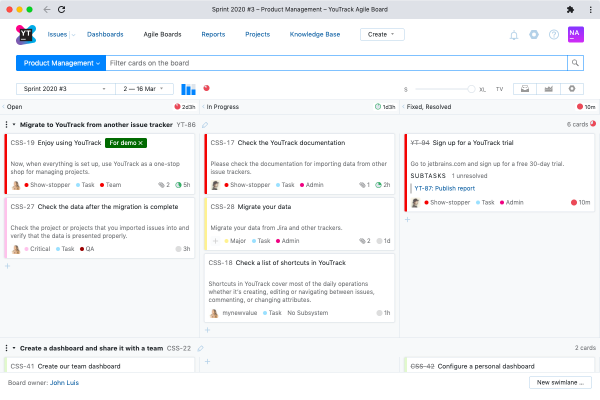Open the help question mark icon
Viewport: 600px width, 400px height.
[x=554, y=35]
